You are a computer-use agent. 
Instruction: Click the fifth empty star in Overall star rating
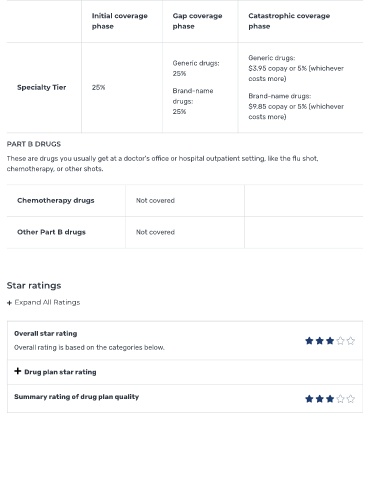point(351,341)
